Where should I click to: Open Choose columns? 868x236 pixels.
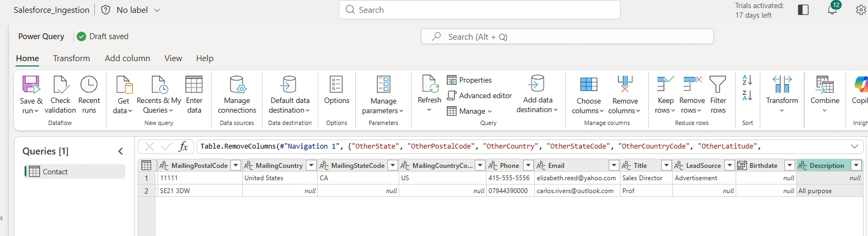588,95
